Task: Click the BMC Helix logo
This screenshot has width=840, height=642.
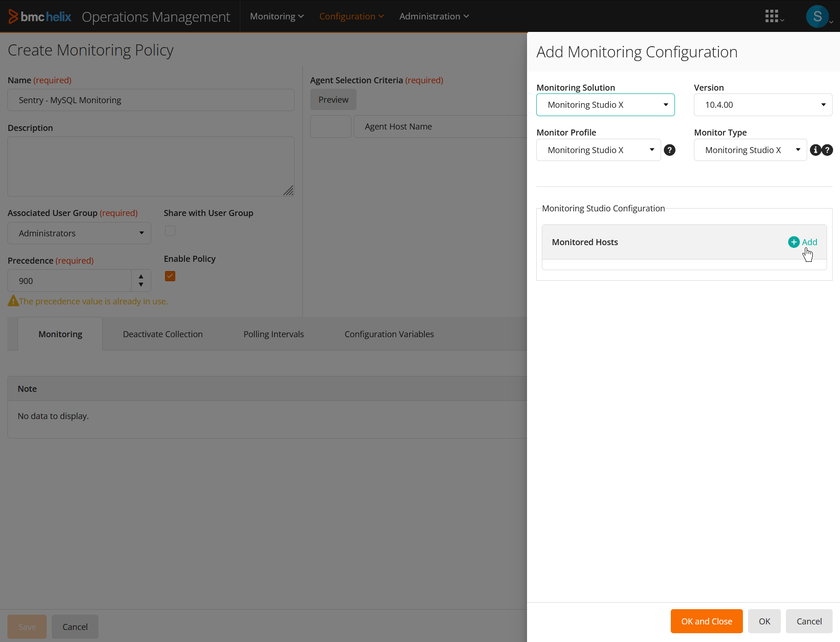Action: tap(39, 16)
